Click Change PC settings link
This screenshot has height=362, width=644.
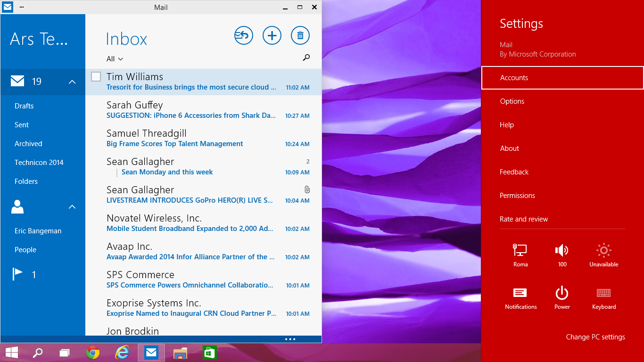click(x=595, y=337)
